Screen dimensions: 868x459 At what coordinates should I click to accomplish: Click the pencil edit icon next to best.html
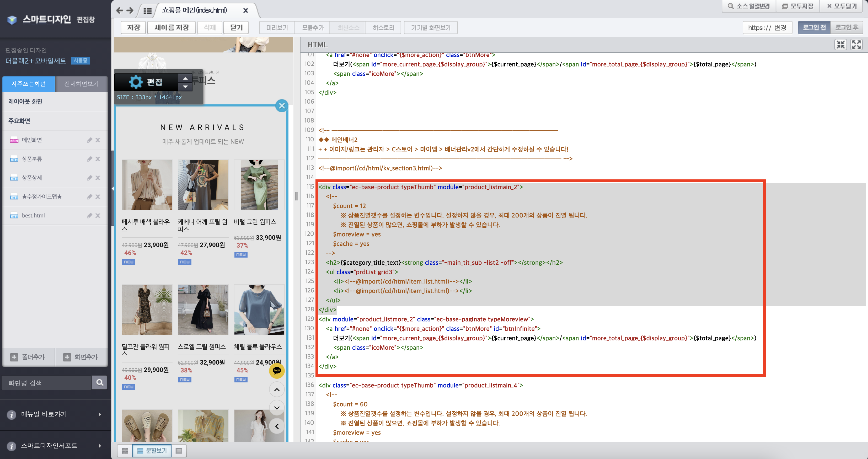tap(89, 215)
